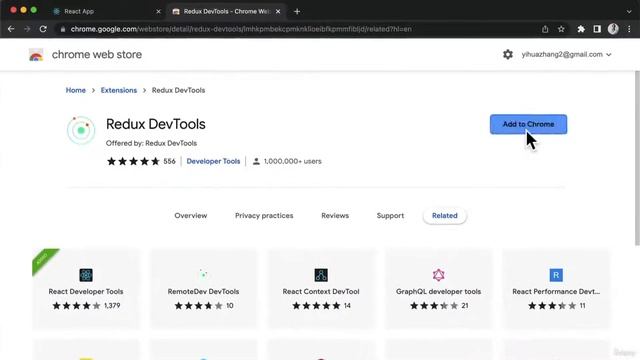Image resolution: width=640 pixels, height=360 pixels.
Task: Click the chrome web store title
Action: click(x=97, y=54)
